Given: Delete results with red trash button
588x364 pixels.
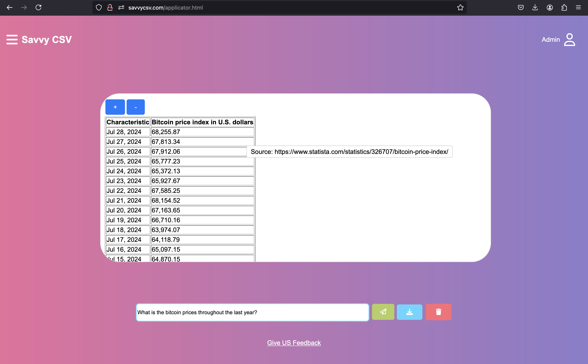Looking at the screenshot, I should click(x=438, y=312).
